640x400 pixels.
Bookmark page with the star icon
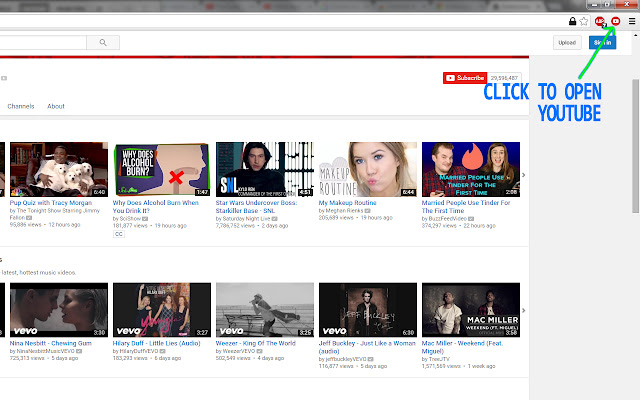tap(584, 21)
